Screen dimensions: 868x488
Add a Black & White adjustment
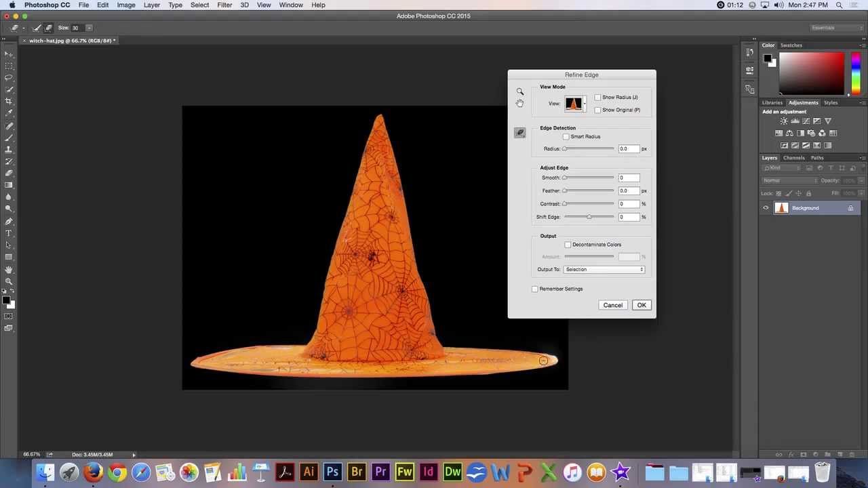click(x=800, y=133)
